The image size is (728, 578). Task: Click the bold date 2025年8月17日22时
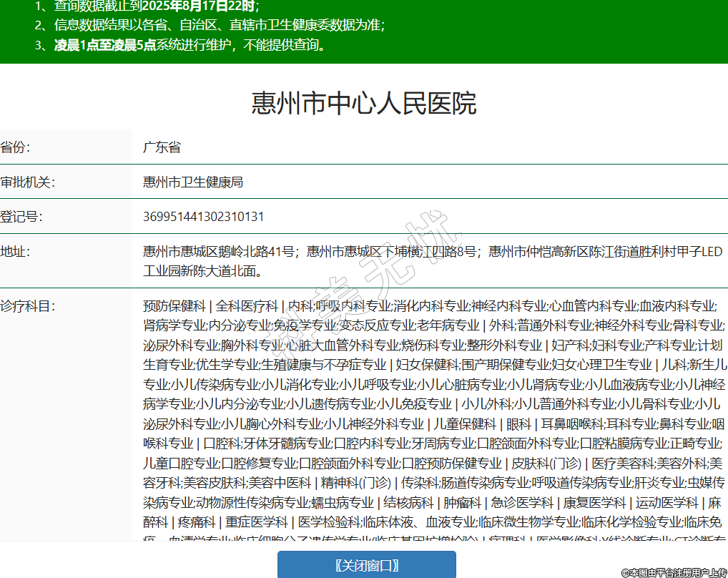pos(198,6)
